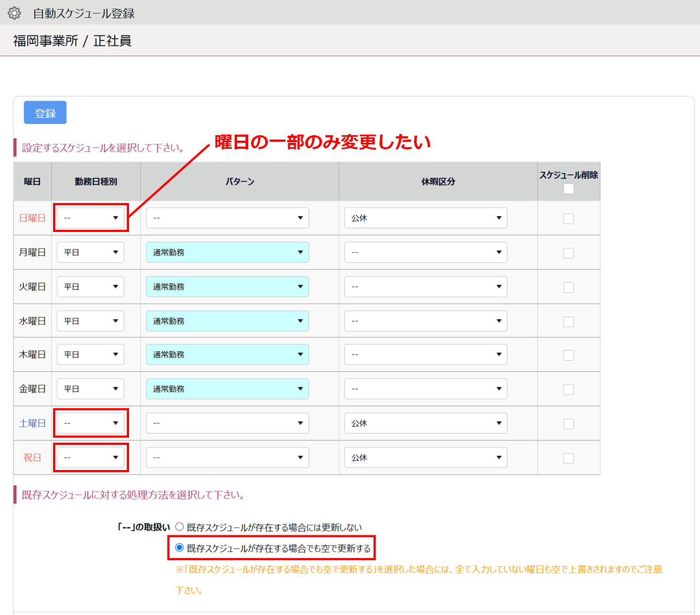Open 月曜日 勤務日種別 dropdown
This screenshot has height=615, width=700.
point(91,252)
